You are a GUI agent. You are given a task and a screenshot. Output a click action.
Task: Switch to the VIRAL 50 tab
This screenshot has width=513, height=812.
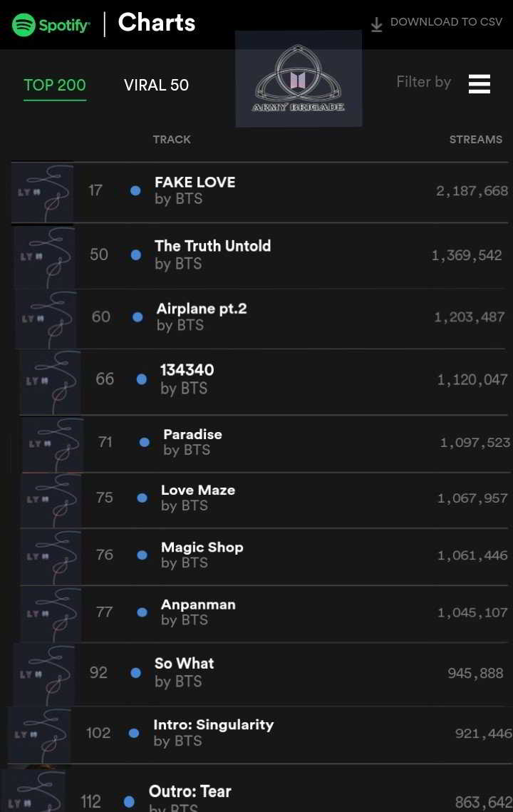pos(156,85)
